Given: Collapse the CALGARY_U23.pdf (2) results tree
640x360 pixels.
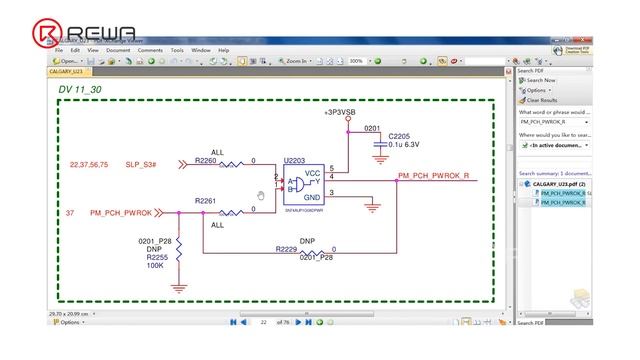Looking at the screenshot, I should (521, 184).
